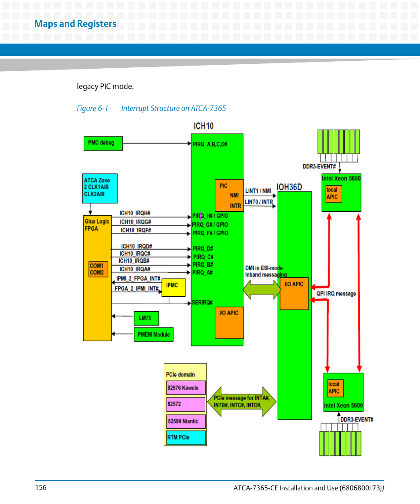Click the SERIRQ# pin label

202,302
